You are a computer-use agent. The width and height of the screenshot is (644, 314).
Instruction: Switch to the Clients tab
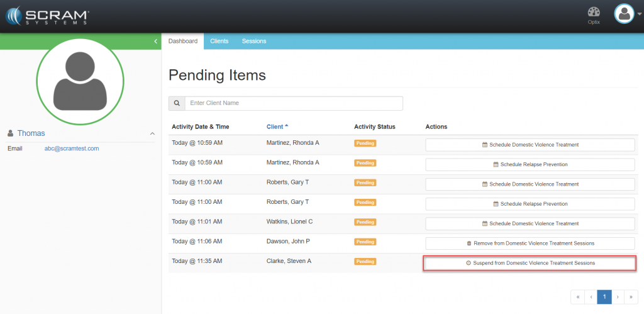tap(219, 42)
